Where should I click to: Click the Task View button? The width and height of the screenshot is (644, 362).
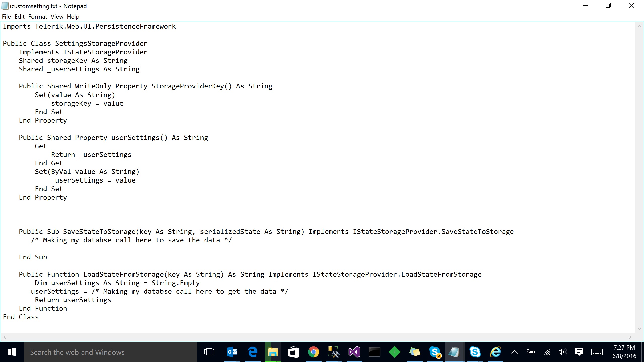209,352
